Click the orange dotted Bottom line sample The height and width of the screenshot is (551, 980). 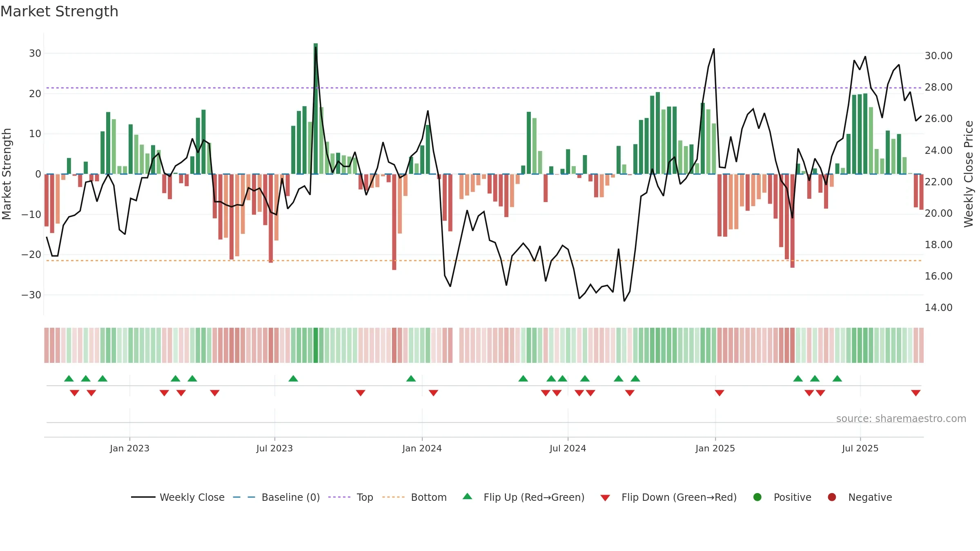point(394,497)
